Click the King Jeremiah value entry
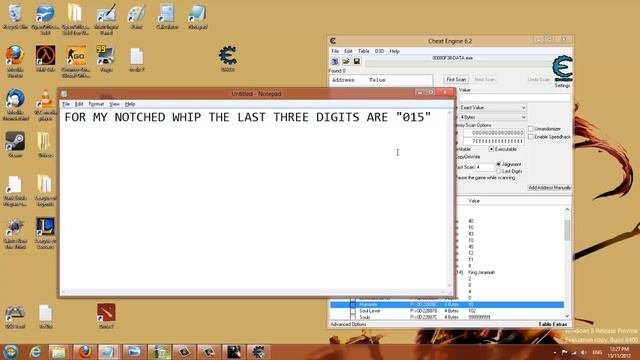640x360 pixels. (x=482, y=272)
